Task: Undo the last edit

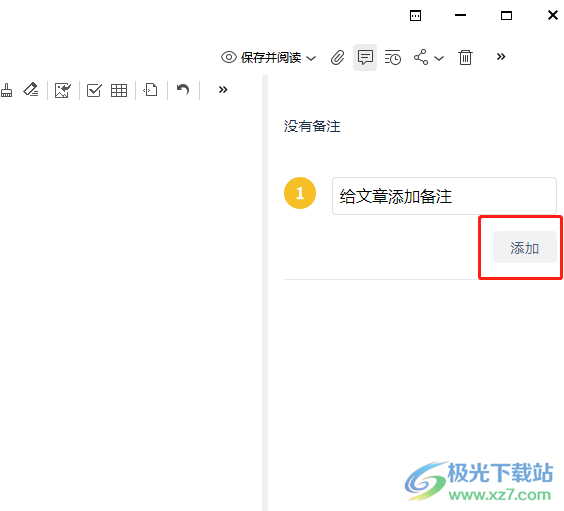Action: [183, 90]
